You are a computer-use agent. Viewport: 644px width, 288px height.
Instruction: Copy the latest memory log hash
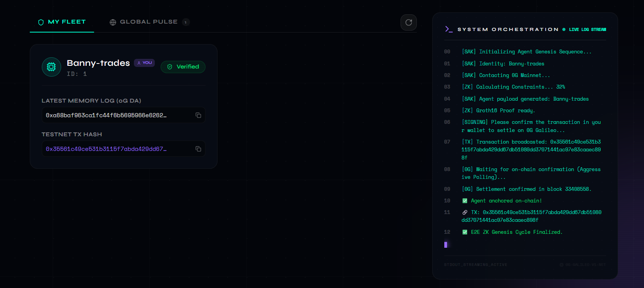tap(198, 115)
